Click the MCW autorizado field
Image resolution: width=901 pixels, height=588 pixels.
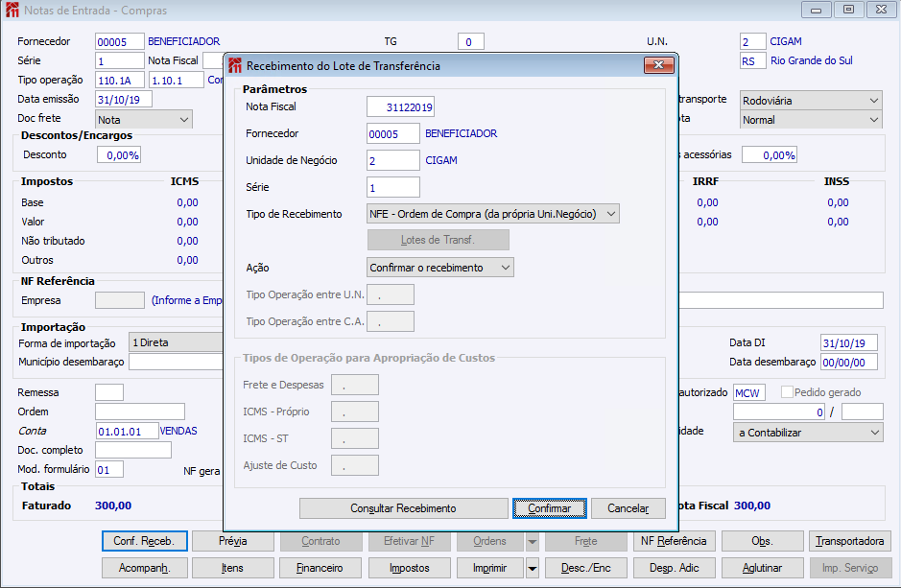[749, 392]
